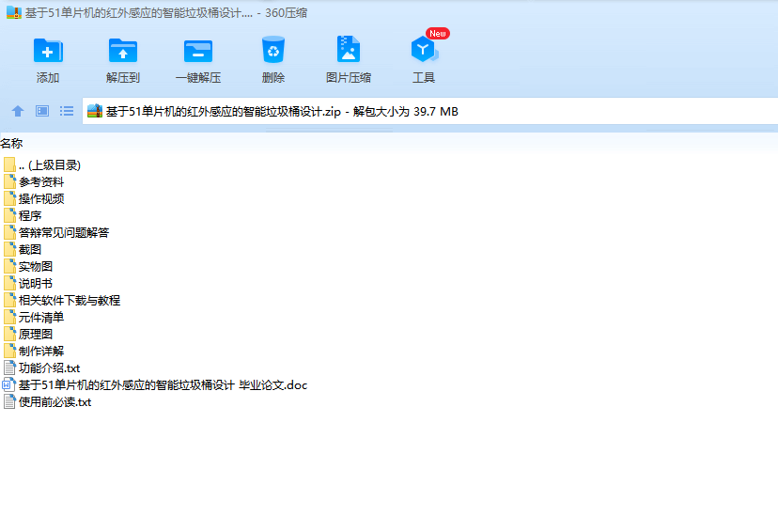The width and height of the screenshot is (778, 532).
Task: Click the zip archive icon in the address bar
Action: [94, 111]
